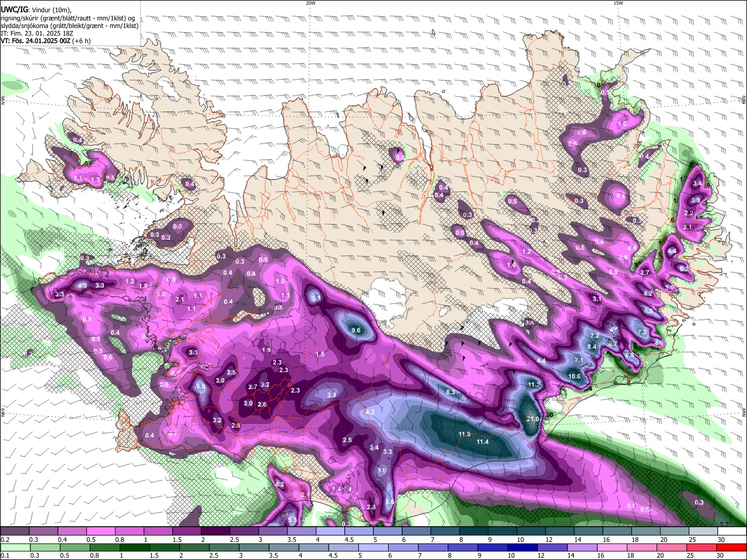
Task: Select the top-scale swatch between 4 and 4.5
Action: click(330, 531)
